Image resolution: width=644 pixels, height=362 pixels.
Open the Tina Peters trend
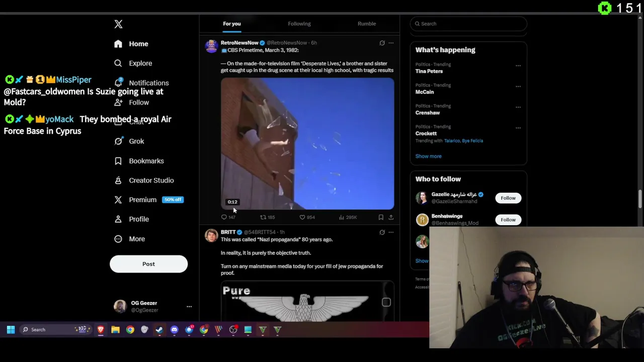point(429,71)
